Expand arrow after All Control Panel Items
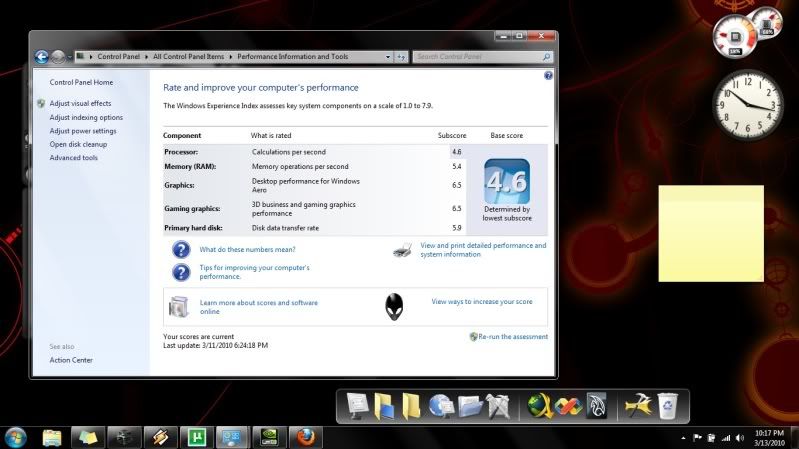 (x=230, y=57)
